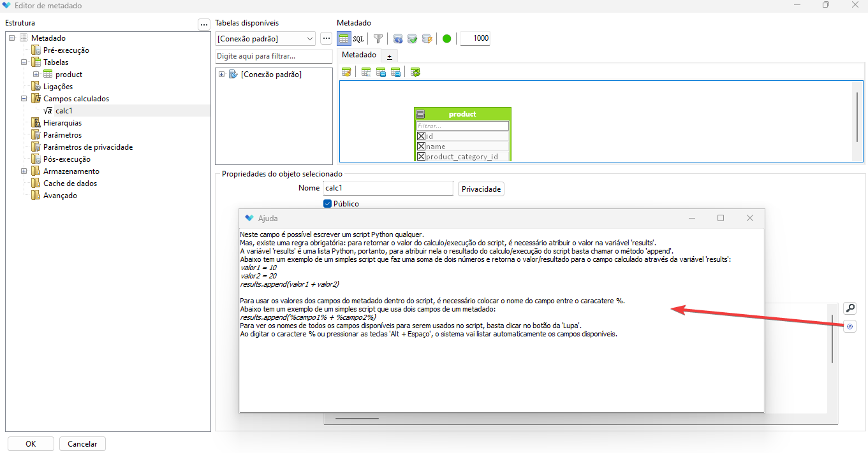Click the product table title bar
Viewport: 868px width, 453px height.
(462, 114)
